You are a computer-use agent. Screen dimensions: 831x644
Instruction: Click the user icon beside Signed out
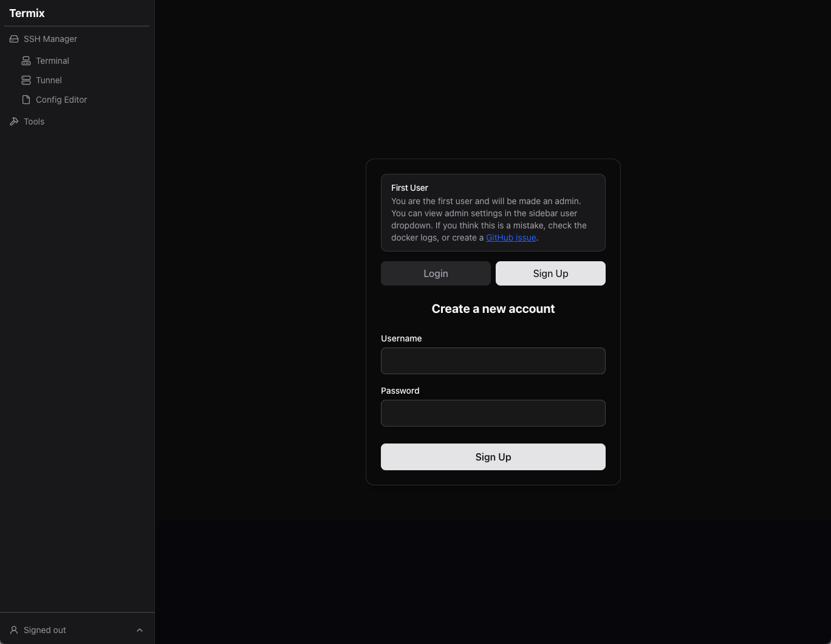(14, 630)
